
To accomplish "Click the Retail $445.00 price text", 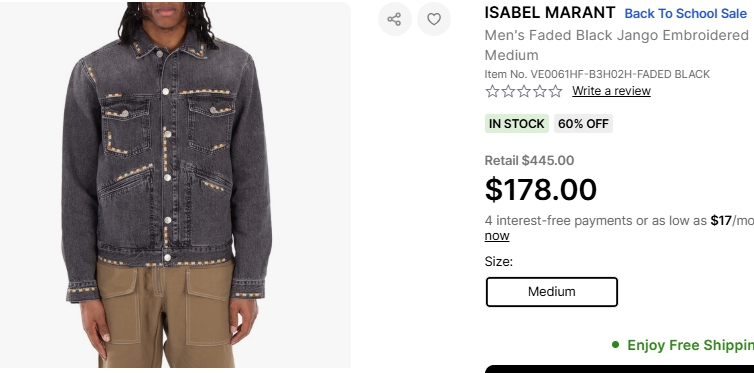I will click(x=529, y=161).
